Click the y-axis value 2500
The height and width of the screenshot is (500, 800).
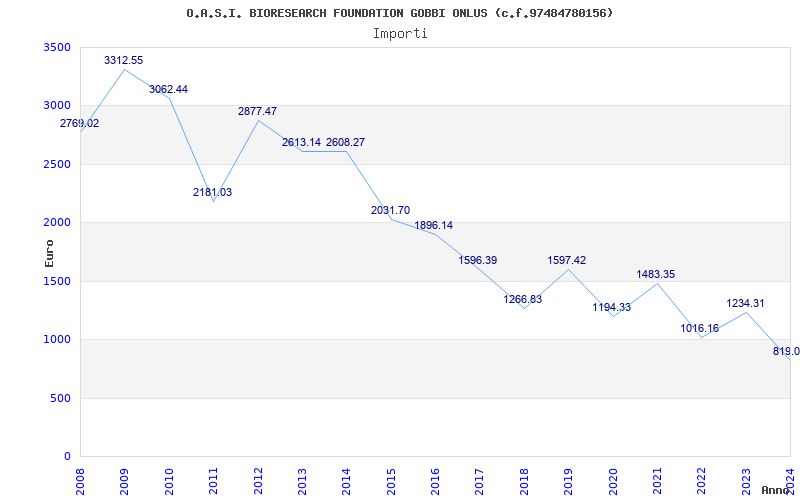click(57, 164)
